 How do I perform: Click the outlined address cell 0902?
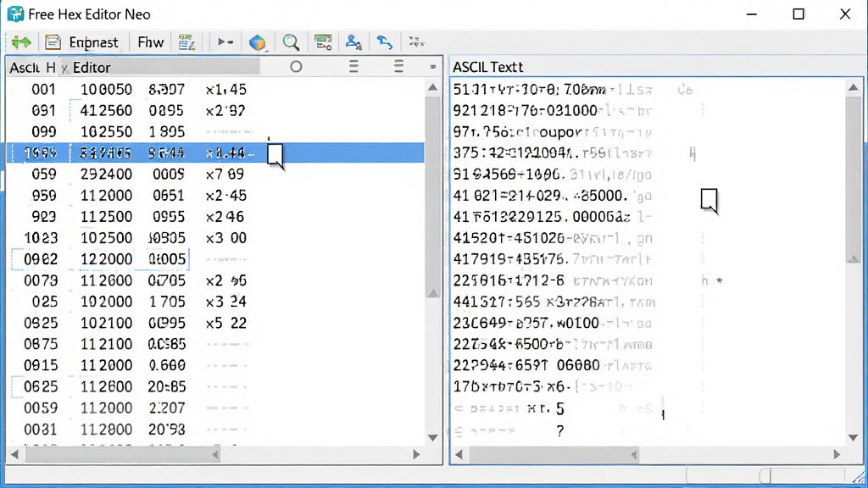pos(40,259)
